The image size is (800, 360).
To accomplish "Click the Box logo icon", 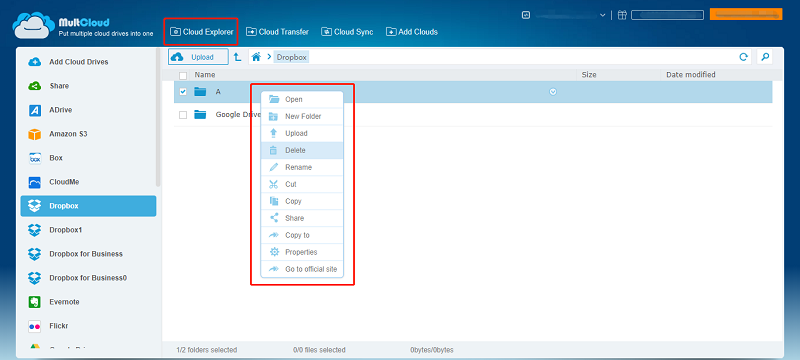I will click(34, 158).
